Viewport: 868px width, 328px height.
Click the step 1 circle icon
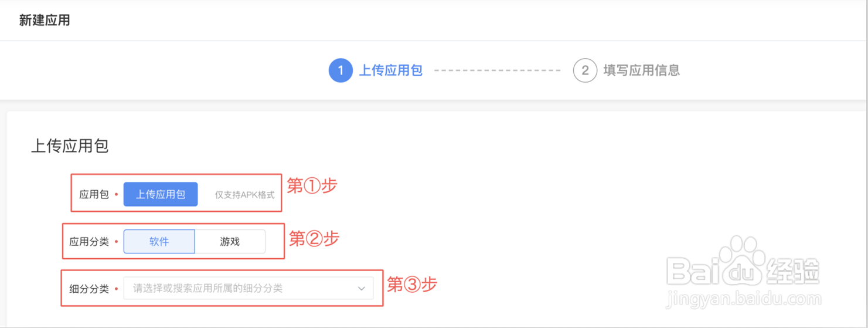[x=340, y=71]
